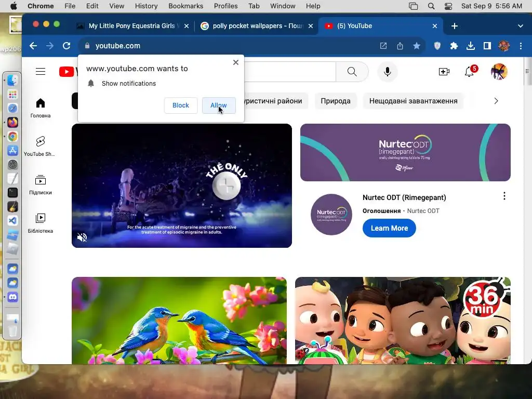The height and width of the screenshot is (399, 532).
Task: Close the notification permission popup
Action: [x=236, y=62]
